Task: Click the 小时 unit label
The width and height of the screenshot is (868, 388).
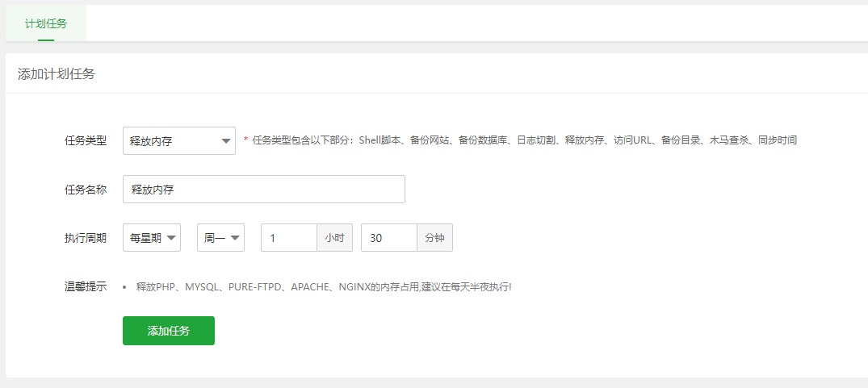Action: (x=334, y=238)
